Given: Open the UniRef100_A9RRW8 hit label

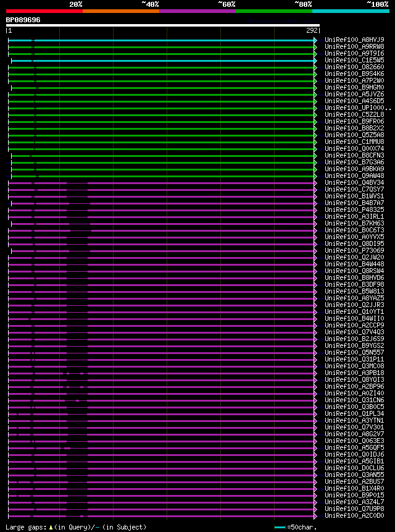Looking at the screenshot, I should point(354,47).
